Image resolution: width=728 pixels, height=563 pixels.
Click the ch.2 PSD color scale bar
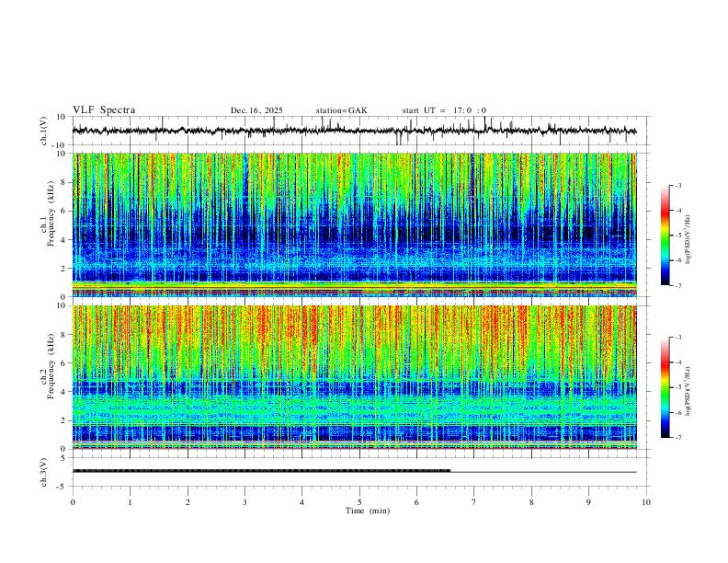(665, 387)
